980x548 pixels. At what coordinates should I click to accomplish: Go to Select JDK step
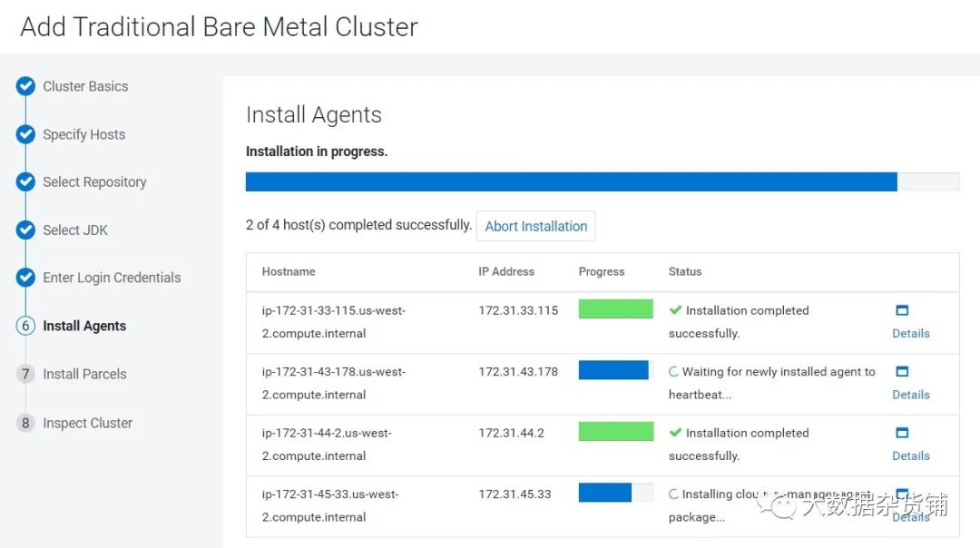tap(75, 230)
